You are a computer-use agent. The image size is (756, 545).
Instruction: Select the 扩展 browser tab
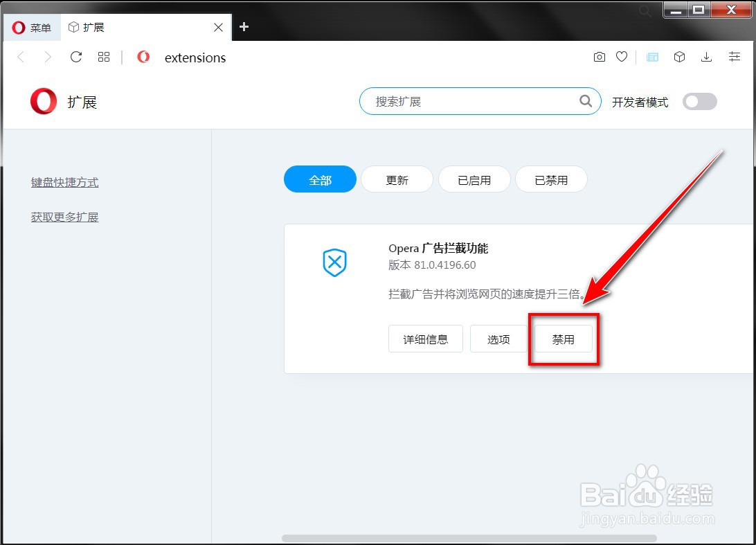coord(145,28)
